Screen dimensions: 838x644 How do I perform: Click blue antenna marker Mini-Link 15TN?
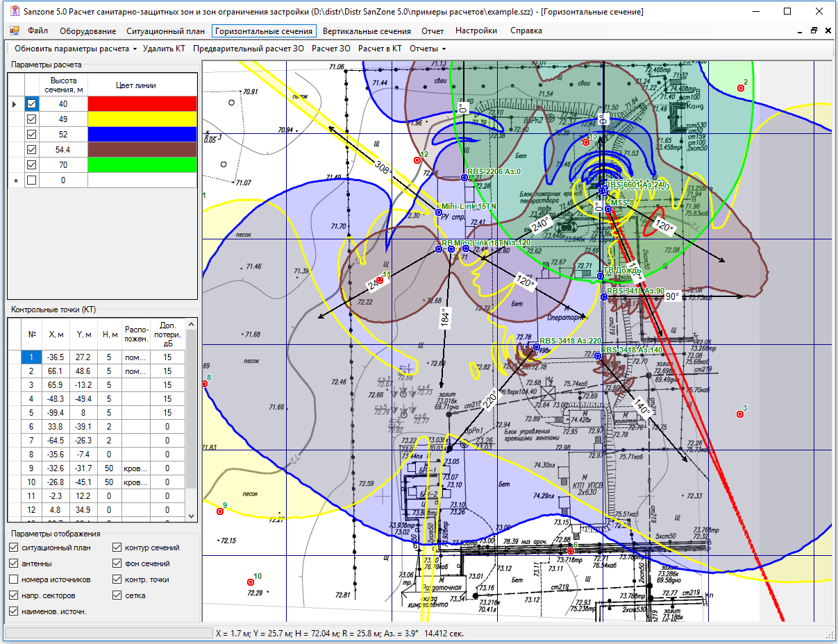coord(438,212)
